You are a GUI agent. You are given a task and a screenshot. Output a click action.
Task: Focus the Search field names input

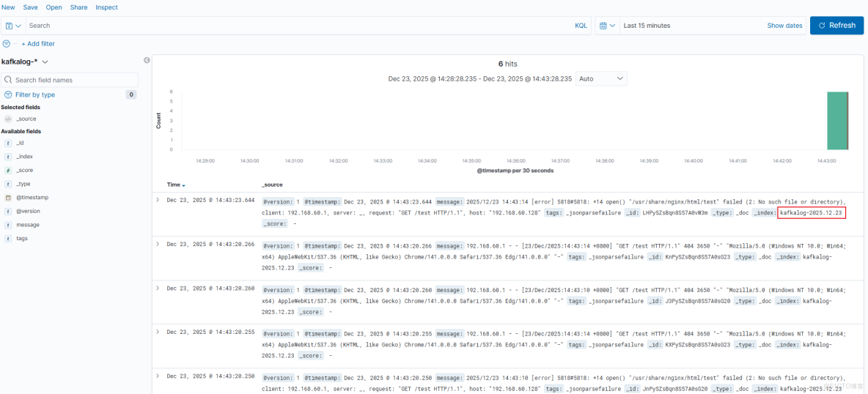[70, 81]
